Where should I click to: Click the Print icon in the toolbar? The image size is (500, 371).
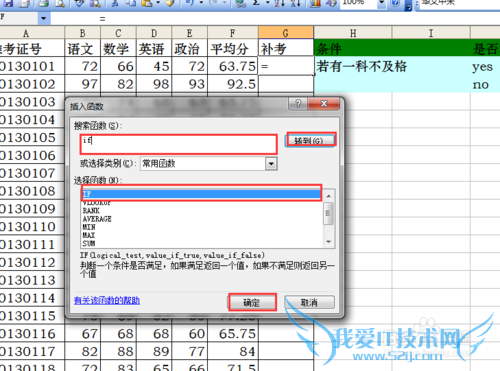(44, 3)
